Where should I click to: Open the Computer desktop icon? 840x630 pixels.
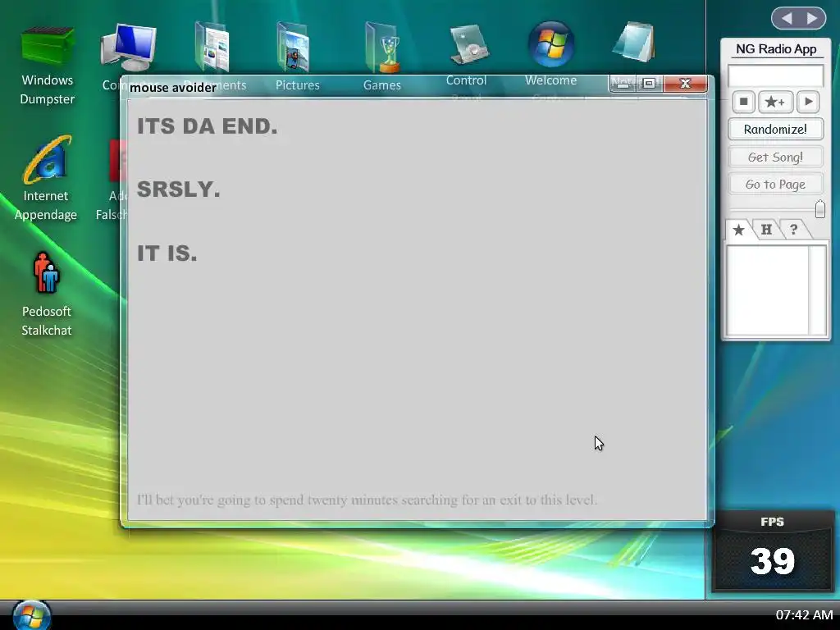coord(129,47)
